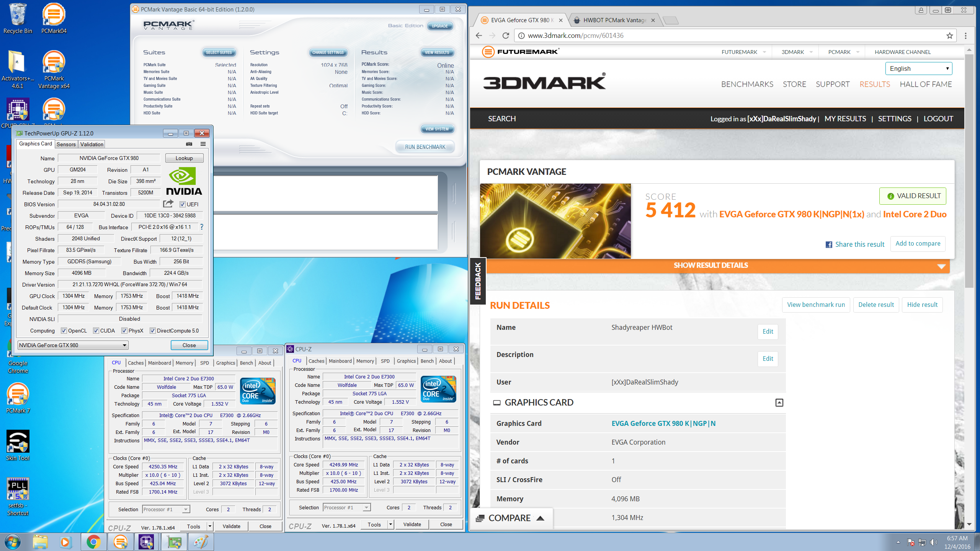This screenshot has width=980, height=551.
Task: Open the Bench tab in left CPU-Z
Action: pyautogui.click(x=246, y=363)
